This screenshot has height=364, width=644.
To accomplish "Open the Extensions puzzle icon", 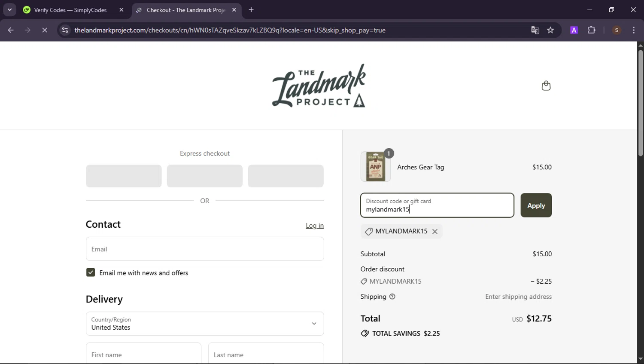I will [592, 30].
